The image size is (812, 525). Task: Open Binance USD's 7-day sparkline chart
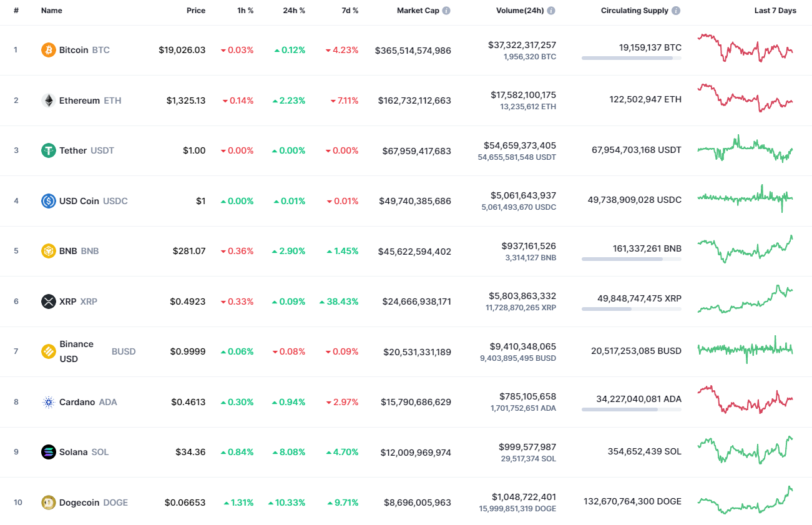click(x=745, y=350)
